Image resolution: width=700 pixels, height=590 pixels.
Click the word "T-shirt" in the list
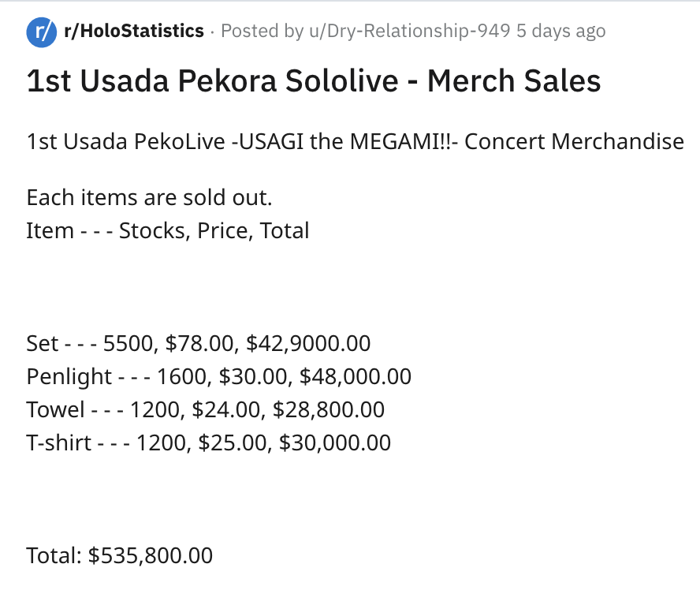(59, 442)
